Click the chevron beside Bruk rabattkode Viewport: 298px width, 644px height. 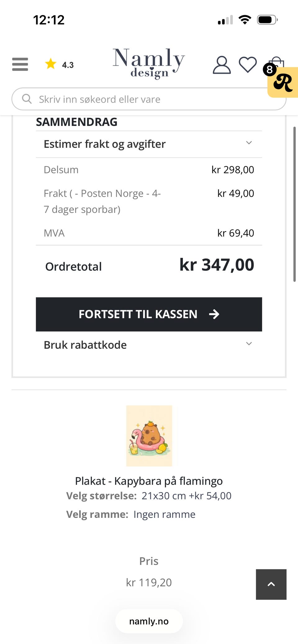point(249,344)
